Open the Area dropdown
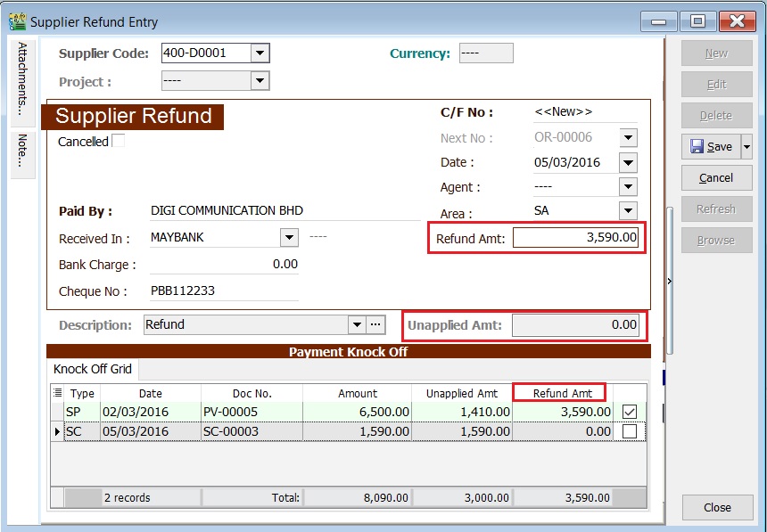 coord(627,212)
